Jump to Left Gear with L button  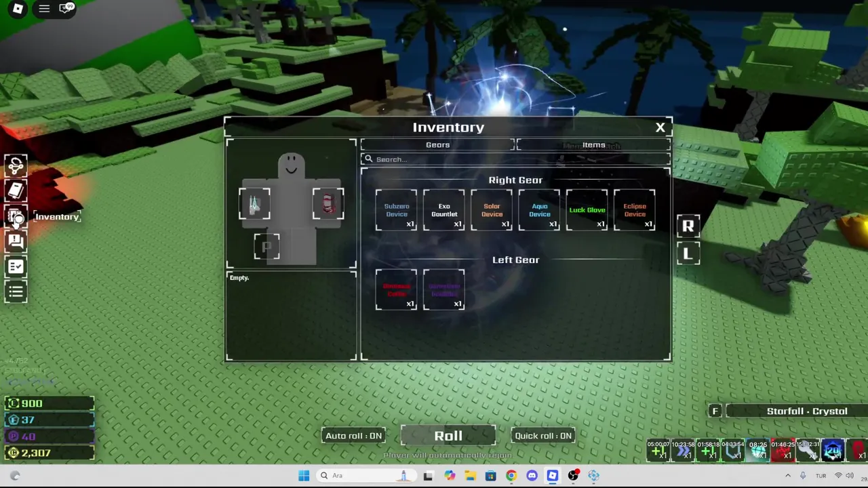click(x=688, y=254)
